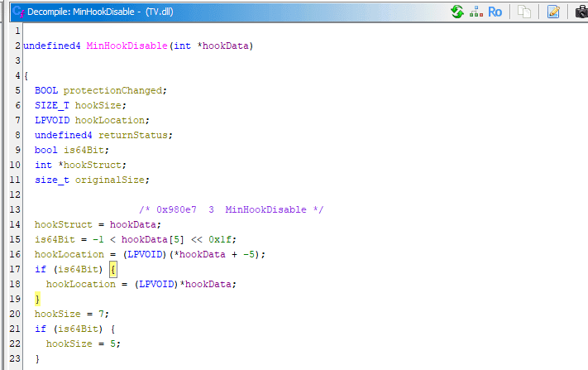Click the SIZE_T type on line 6
588x370 pixels.
(52, 105)
